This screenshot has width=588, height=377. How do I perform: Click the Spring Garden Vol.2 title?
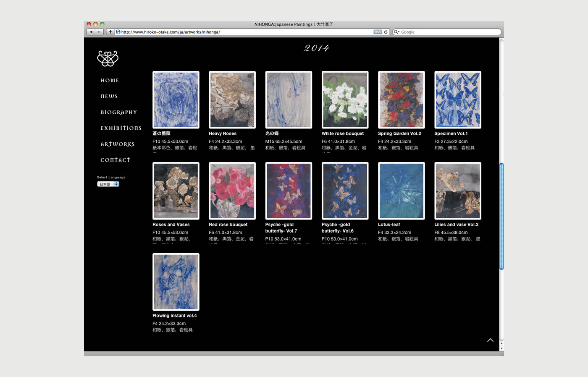tap(399, 134)
